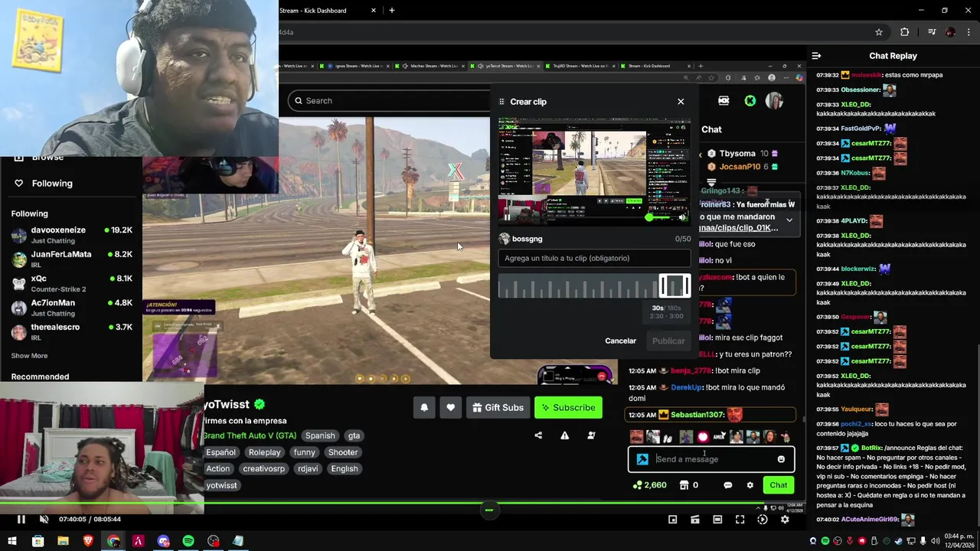Click the Search field in Kick header
The height and width of the screenshot is (551, 980).
click(389, 100)
